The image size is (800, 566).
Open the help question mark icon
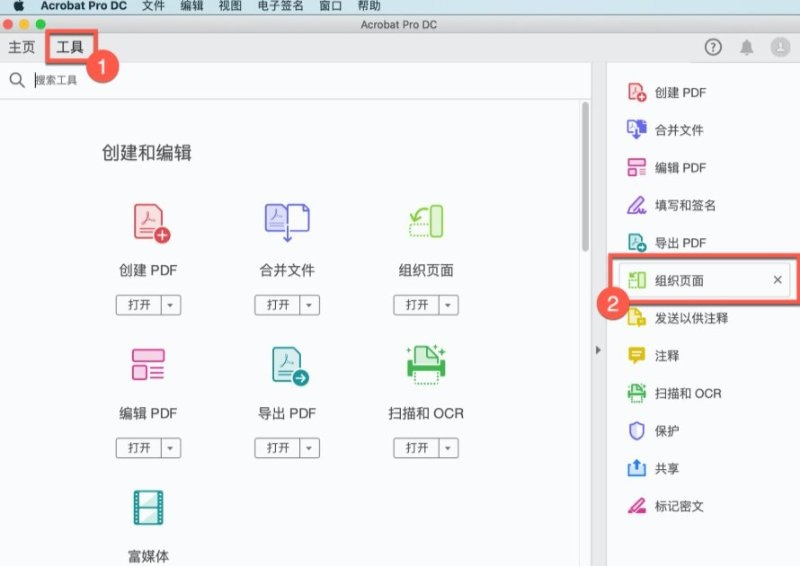(x=713, y=47)
